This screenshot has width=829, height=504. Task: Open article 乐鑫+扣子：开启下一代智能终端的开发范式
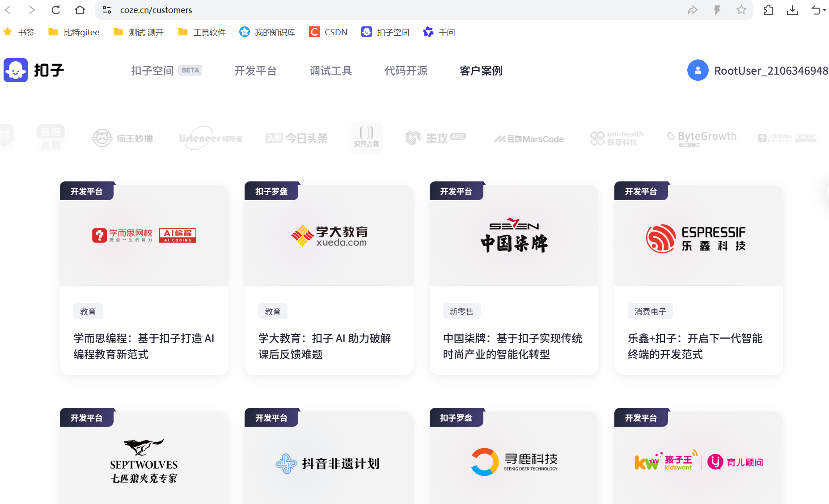(695, 346)
